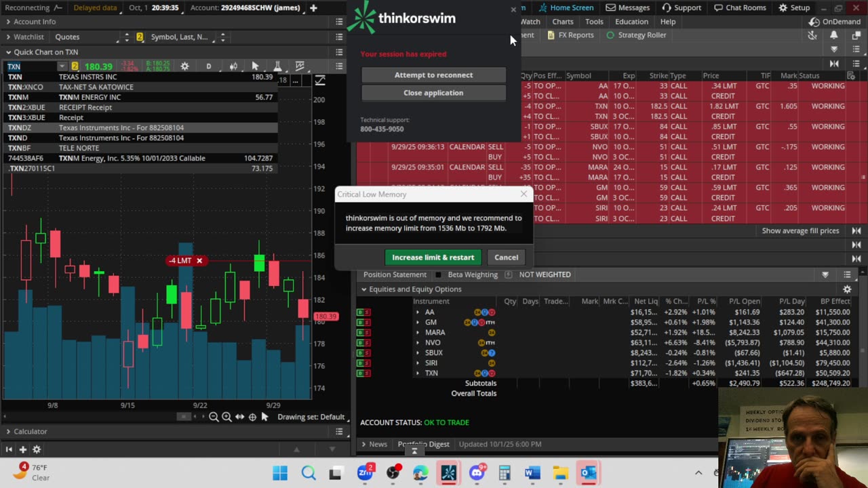The width and height of the screenshot is (868, 488).
Task: Open the Setup menu
Action: pyautogui.click(x=794, y=7)
